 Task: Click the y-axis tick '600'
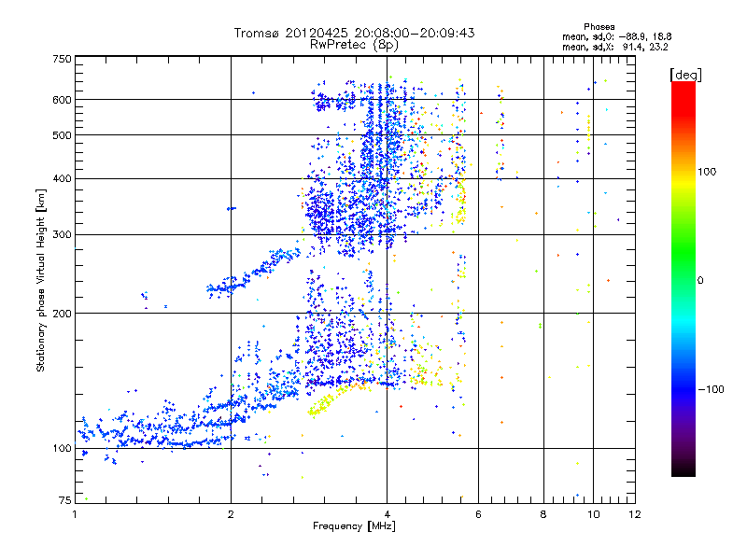[63, 100]
